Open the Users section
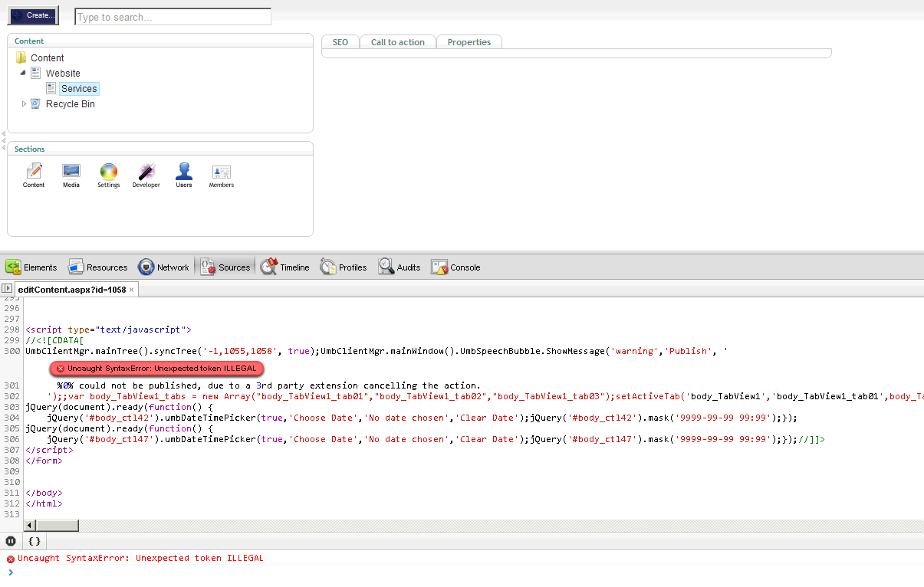 point(184,175)
